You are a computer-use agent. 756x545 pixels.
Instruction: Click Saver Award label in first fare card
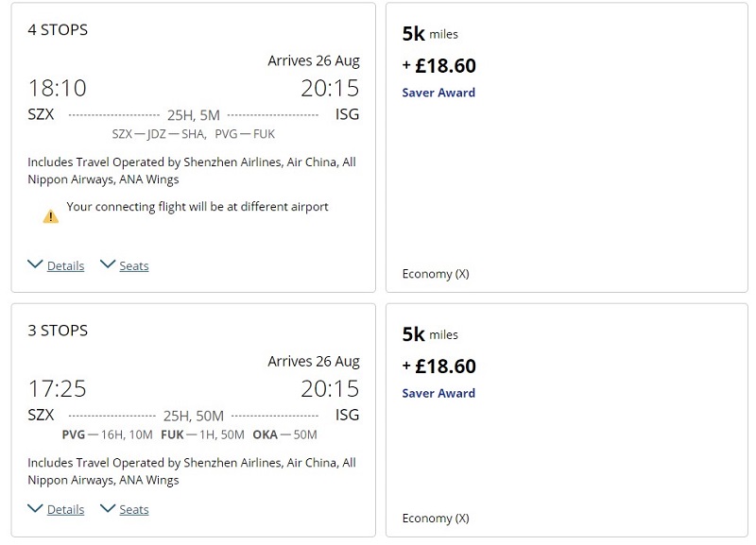coord(438,93)
